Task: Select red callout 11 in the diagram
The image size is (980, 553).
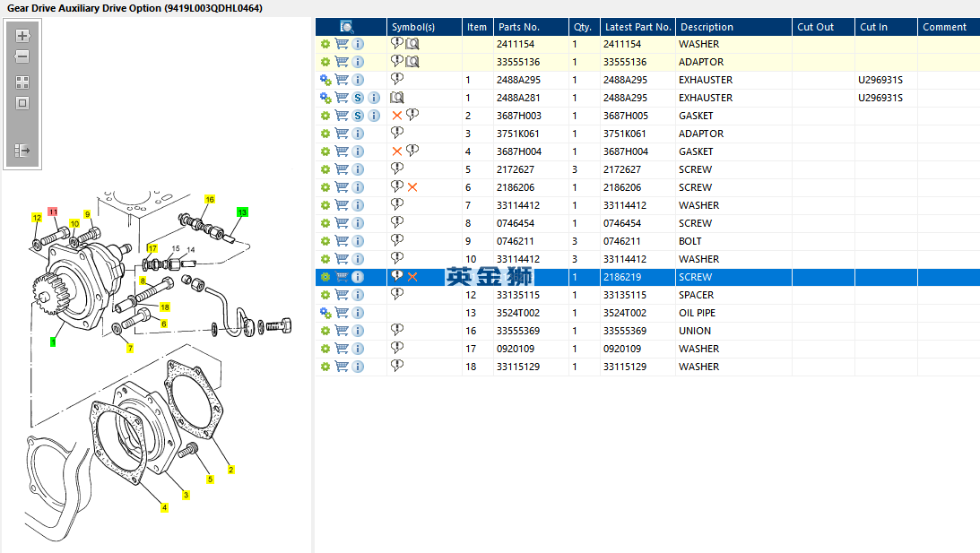Action: (53, 212)
